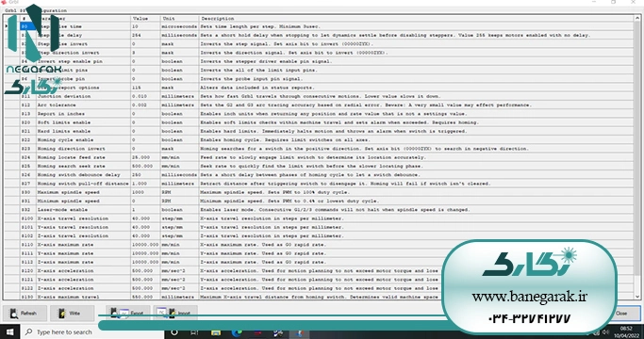Select the 'Y-axis travel resolution' parameter

click(83, 227)
